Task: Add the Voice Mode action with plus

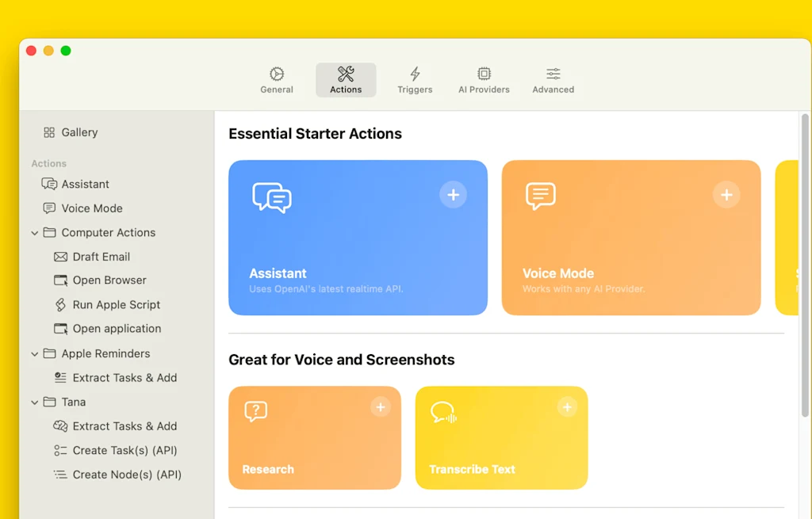Action: point(726,195)
